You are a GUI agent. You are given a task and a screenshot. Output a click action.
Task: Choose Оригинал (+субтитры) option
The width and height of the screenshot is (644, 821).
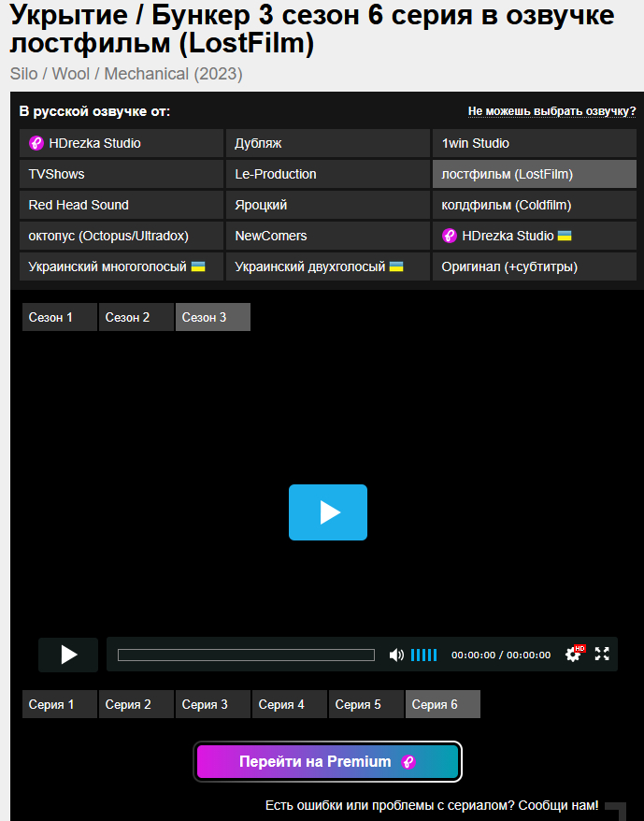click(x=535, y=266)
